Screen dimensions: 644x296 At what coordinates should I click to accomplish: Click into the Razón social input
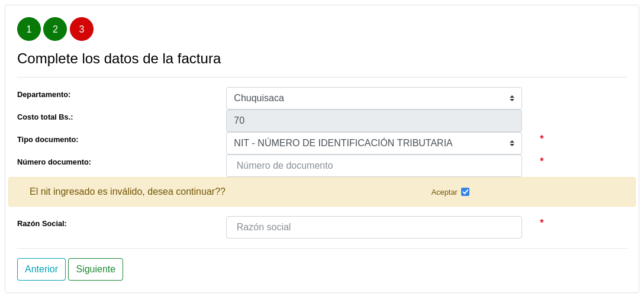[373, 227]
